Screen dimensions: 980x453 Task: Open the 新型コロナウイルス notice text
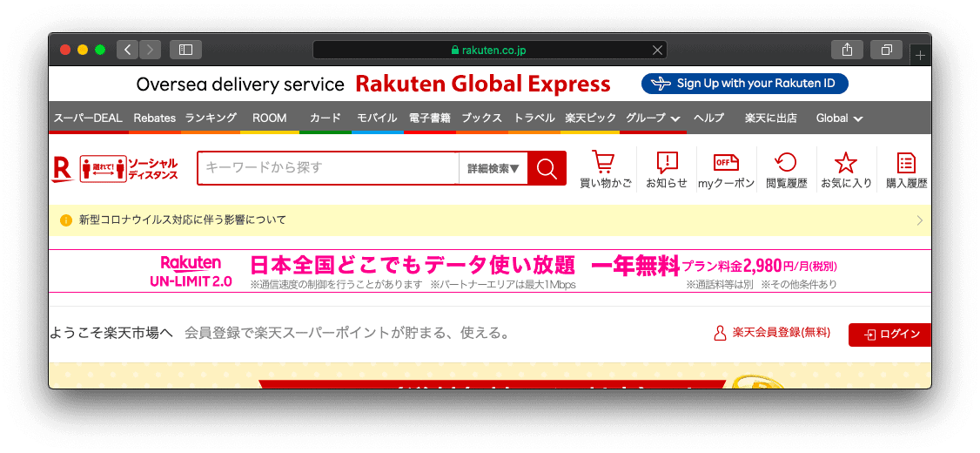(183, 220)
